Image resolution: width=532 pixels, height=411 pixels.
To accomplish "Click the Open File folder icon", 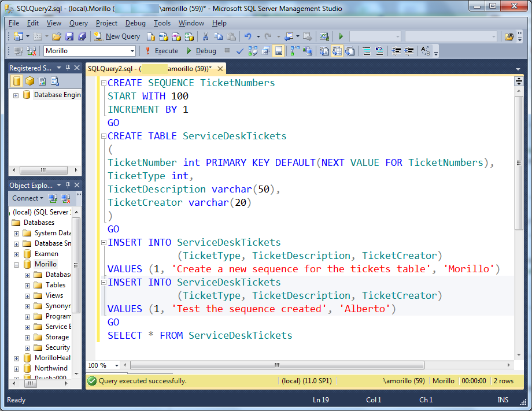I will (57, 36).
